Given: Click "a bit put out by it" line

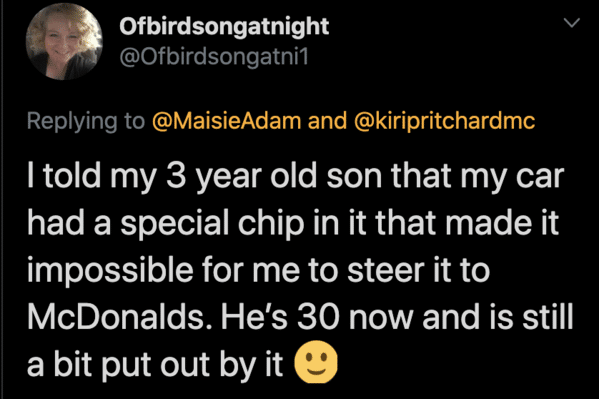Looking at the screenshot, I should (x=155, y=364).
